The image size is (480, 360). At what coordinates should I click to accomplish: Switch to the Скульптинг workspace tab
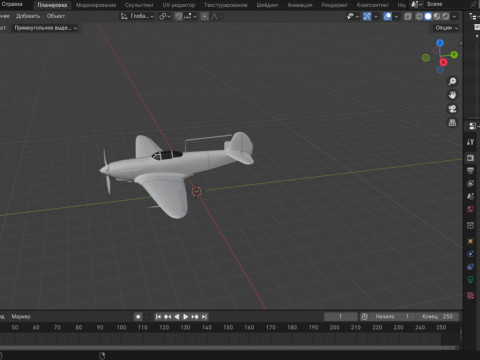coord(139,5)
